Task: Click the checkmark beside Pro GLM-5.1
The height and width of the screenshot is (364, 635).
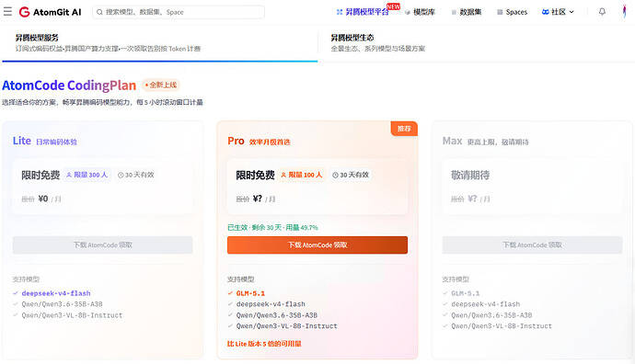Action: coord(230,293)
